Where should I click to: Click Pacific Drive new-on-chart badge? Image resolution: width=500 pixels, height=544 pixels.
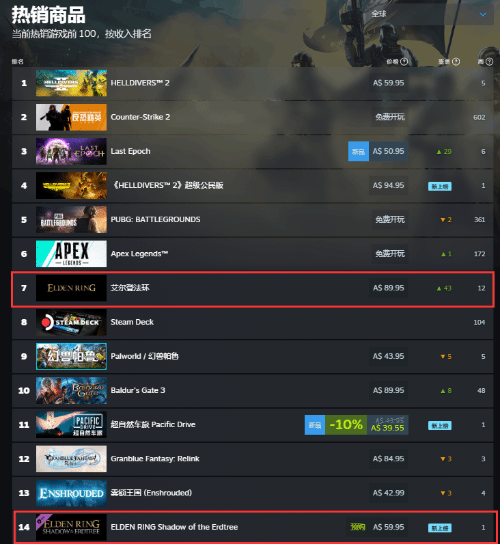tap(440, 425)
